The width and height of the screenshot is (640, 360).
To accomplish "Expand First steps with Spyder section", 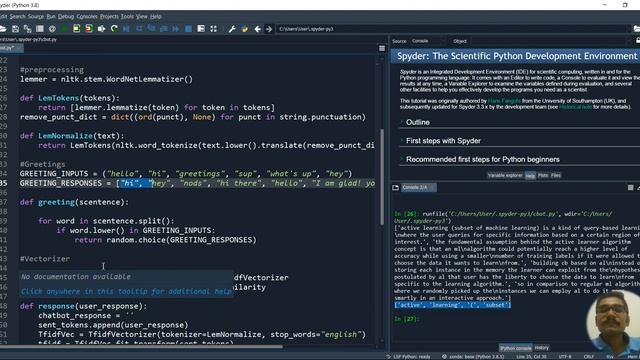I will 443,141.
